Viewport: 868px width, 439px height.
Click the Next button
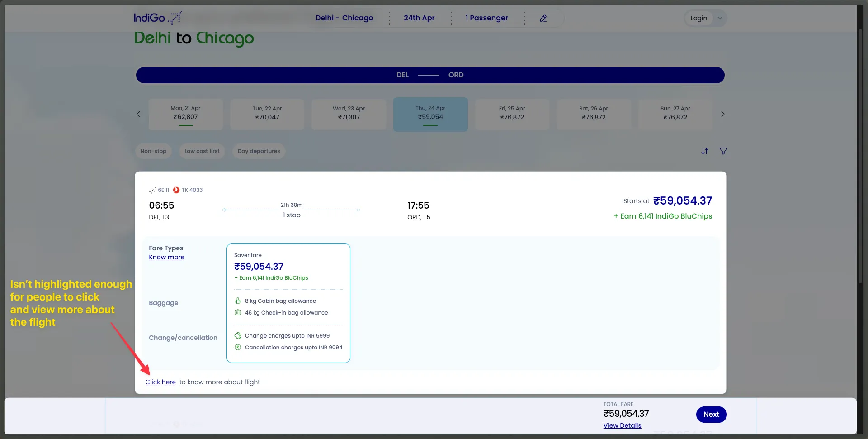[711, 415]
